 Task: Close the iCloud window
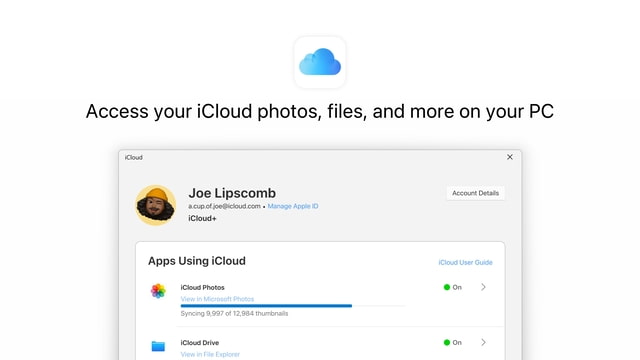click(510, 157)
